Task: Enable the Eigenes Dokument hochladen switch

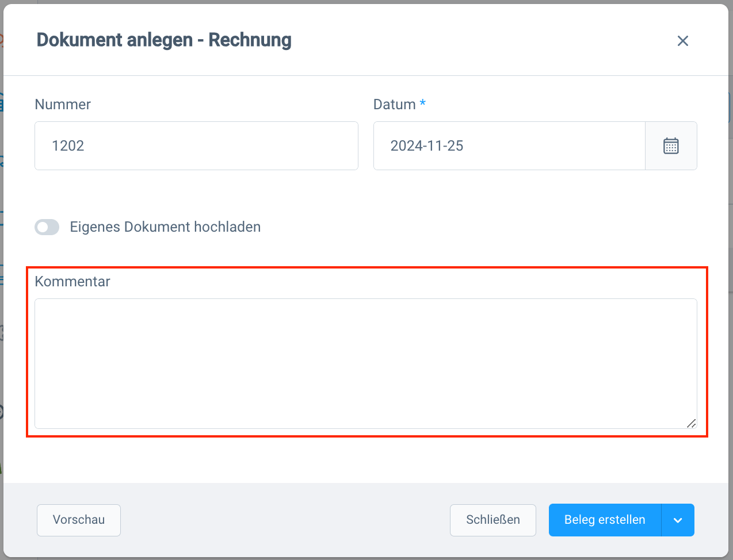Action: pyautogui.click(x=47, y=227)
